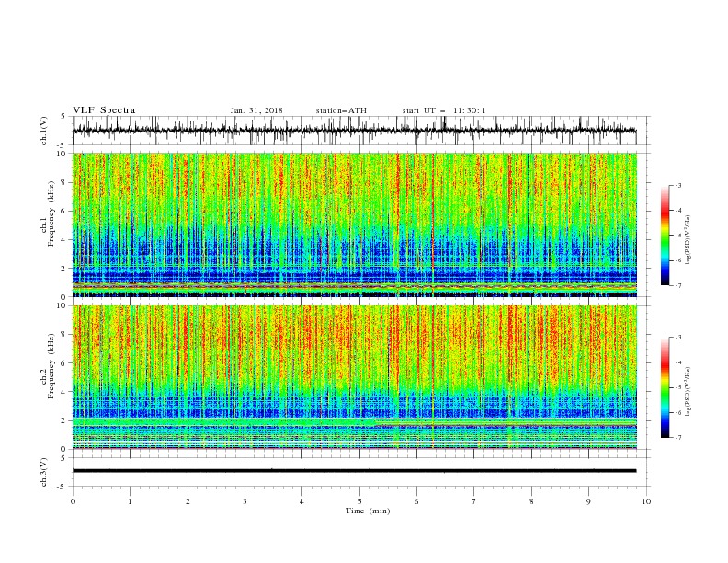Click the "10" tick on ch.1 frequency axis
Image resolution: width=728 pixels, height=563 pixels.
pyautogui.click(x=63, y=154)
